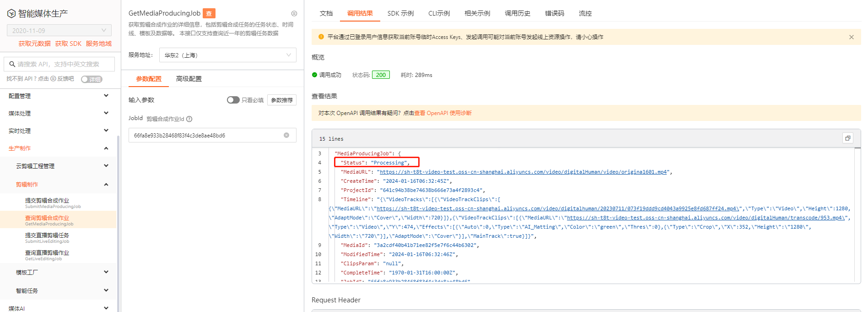Open 查询剪辑合成作业 GetMediaProducingJob
This screenshot has height=312, width=868.
click(58, 220)
